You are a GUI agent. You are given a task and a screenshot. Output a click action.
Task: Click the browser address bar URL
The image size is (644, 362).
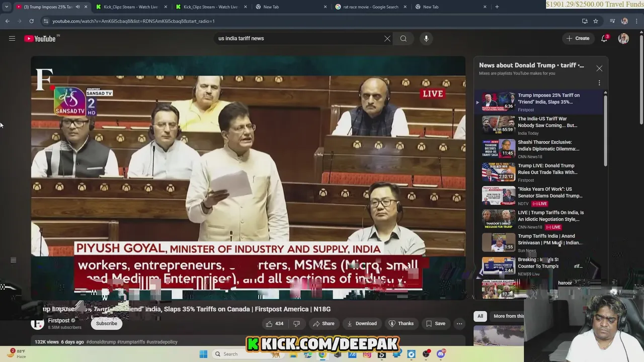tap(133, 21)
